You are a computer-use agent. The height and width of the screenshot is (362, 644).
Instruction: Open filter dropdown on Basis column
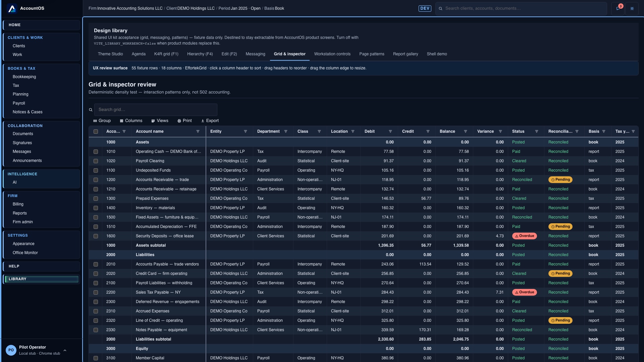[x=604, y=131]
